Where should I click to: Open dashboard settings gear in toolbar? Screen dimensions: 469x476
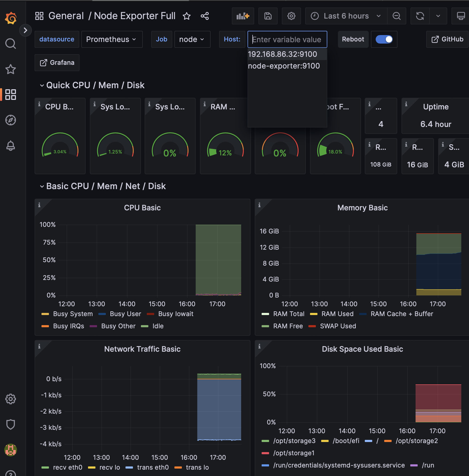pos(291,16)
